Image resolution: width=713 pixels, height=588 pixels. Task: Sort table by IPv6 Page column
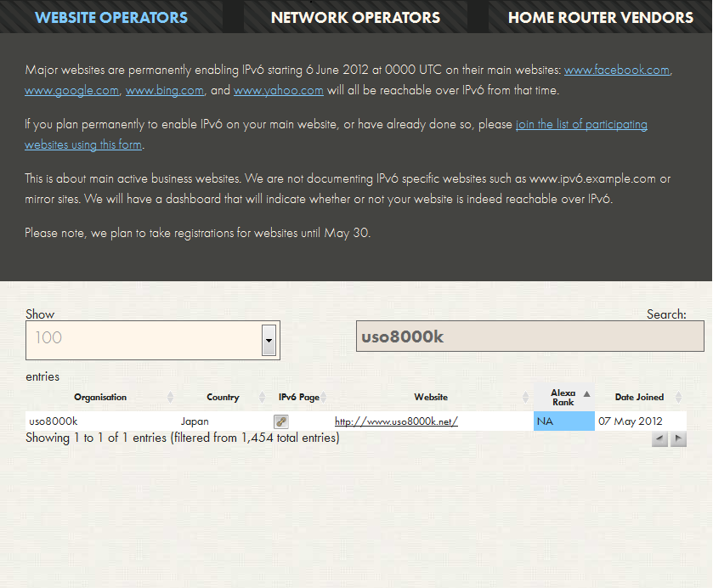(x=300, y=397)
